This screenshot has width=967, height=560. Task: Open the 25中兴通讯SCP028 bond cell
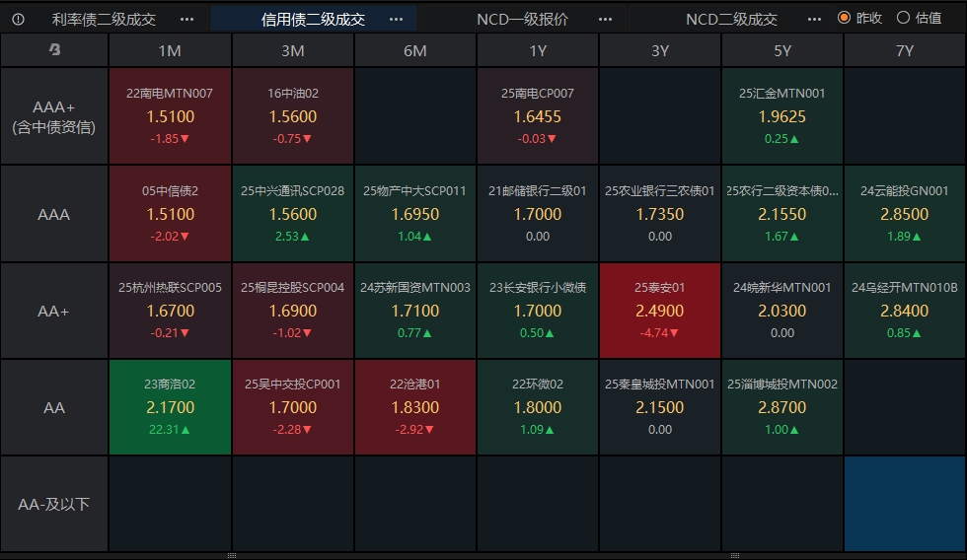click(x=293, y=214)
